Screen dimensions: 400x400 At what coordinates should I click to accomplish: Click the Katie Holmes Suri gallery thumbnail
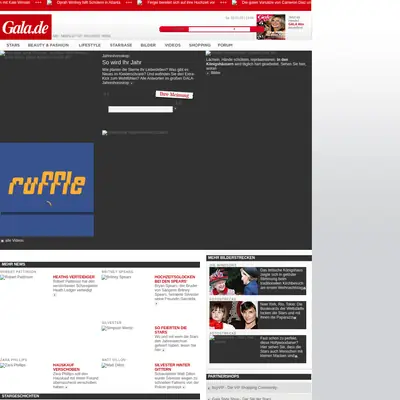pos(234,315)
